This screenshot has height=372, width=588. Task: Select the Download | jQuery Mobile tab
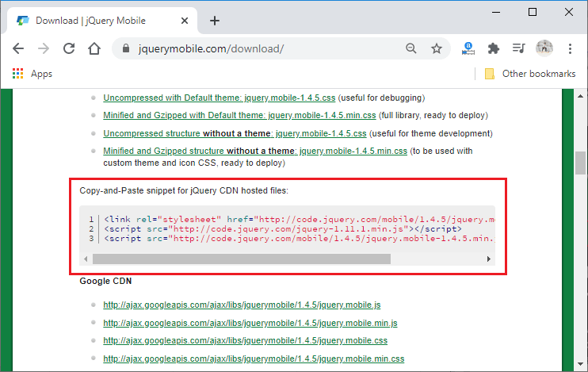(101, 21)
